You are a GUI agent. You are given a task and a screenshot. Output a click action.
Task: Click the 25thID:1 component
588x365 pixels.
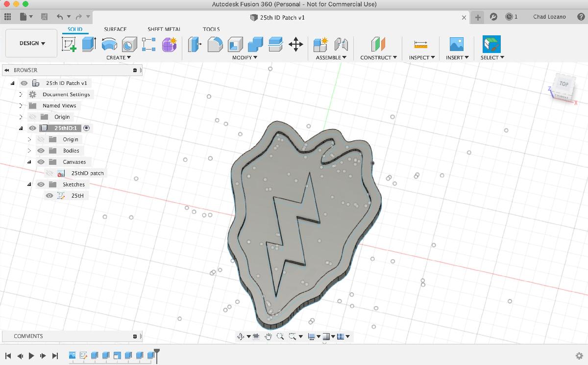[66, 128]
